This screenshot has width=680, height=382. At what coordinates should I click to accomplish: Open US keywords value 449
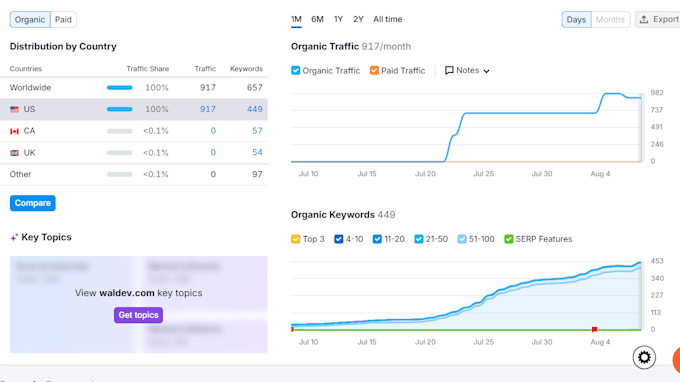[255, 109]
